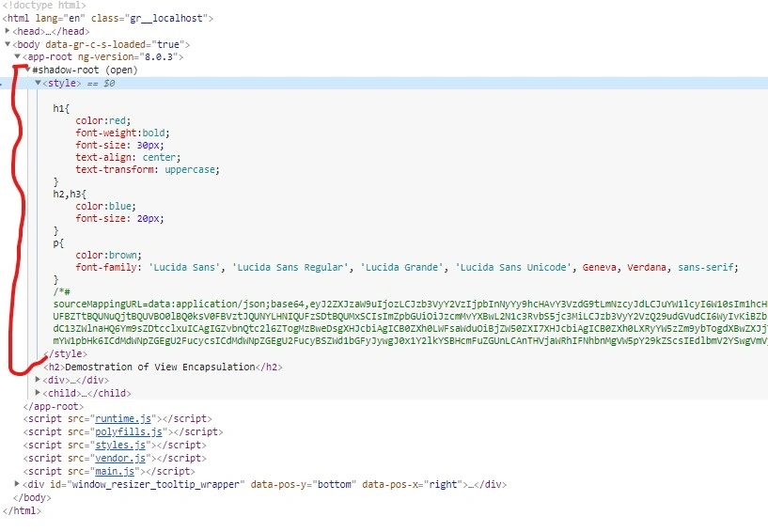
Task: Collapse the selected style element
Action: 38,83
